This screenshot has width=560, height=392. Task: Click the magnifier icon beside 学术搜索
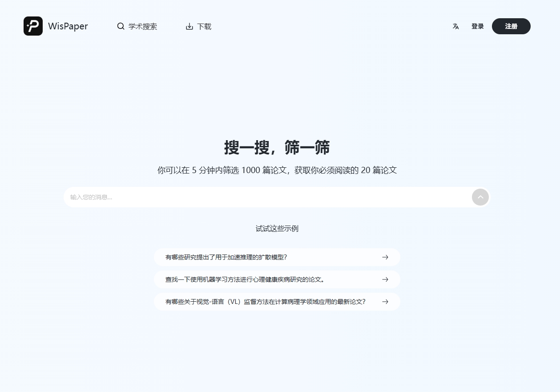pos(121,26)
